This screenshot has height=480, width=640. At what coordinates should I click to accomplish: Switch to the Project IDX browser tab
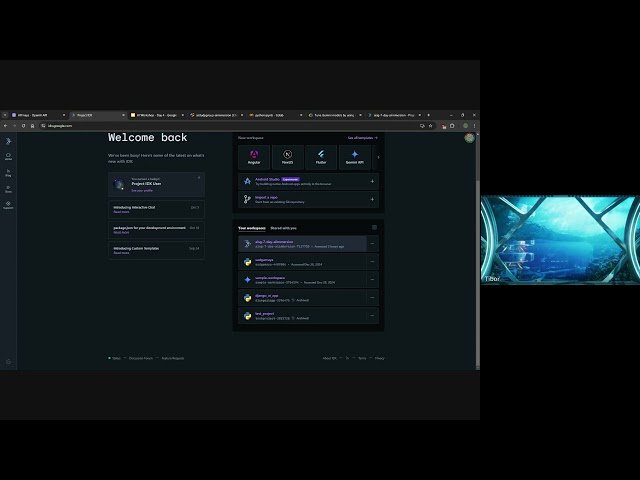(98, 115)
